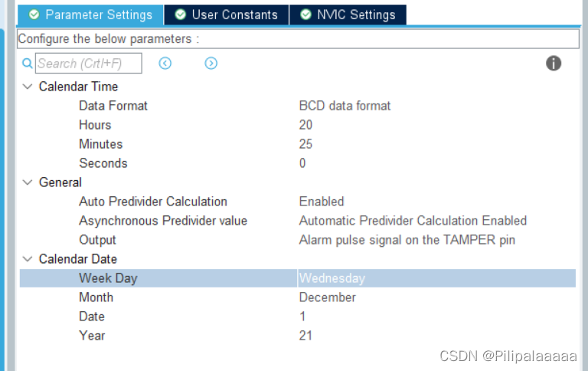588x371 pixels.
Task: Click the search magnifier icon
Action: tap(27, 63)
